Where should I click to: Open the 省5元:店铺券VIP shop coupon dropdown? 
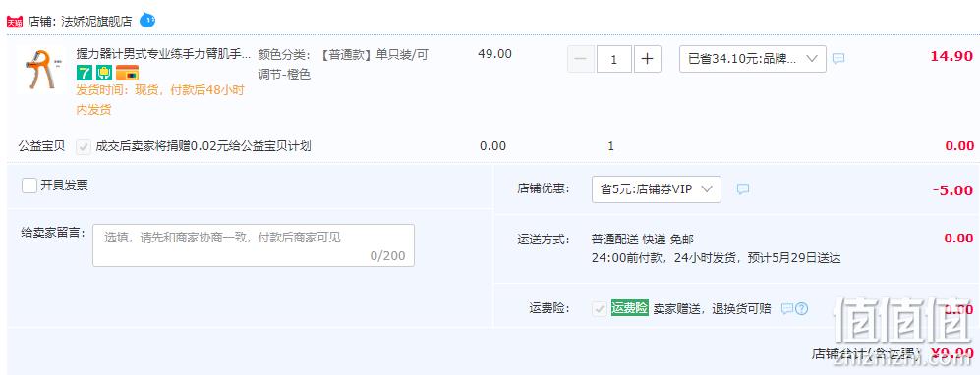[x=657, y=189]
